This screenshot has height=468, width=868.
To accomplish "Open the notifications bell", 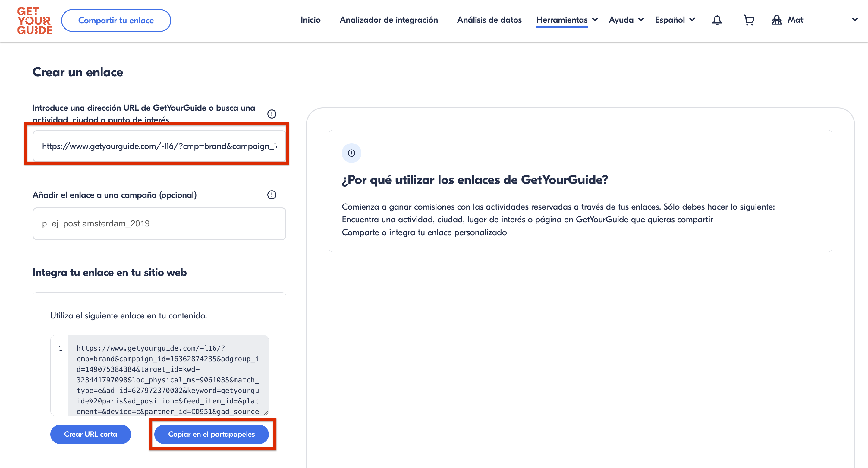I will coord(717,20).
